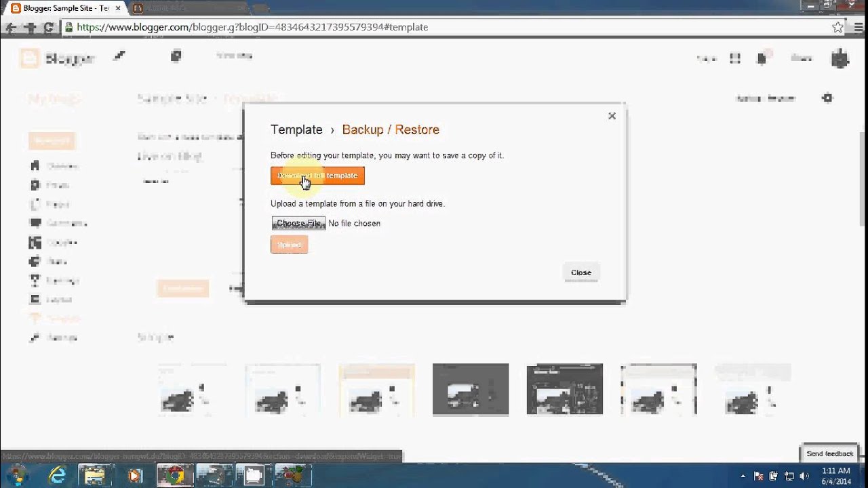This screenshot has width=868, height=488.
Task: Click the browser back arrow
Action: pos(11,28)
